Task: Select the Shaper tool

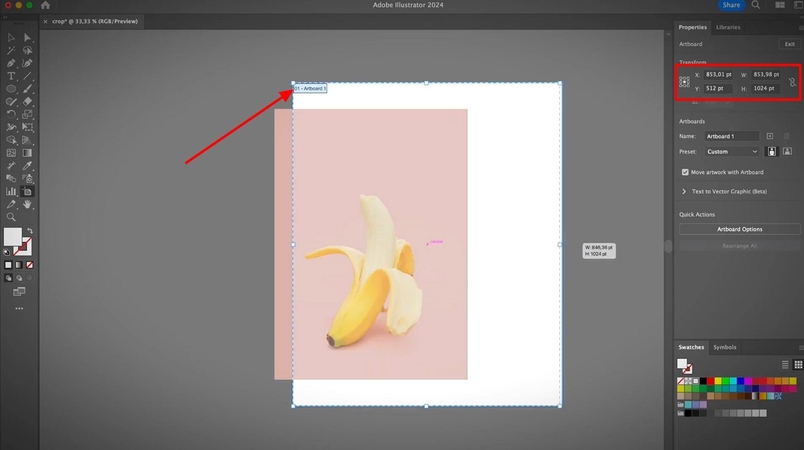Action: [11, 101]
